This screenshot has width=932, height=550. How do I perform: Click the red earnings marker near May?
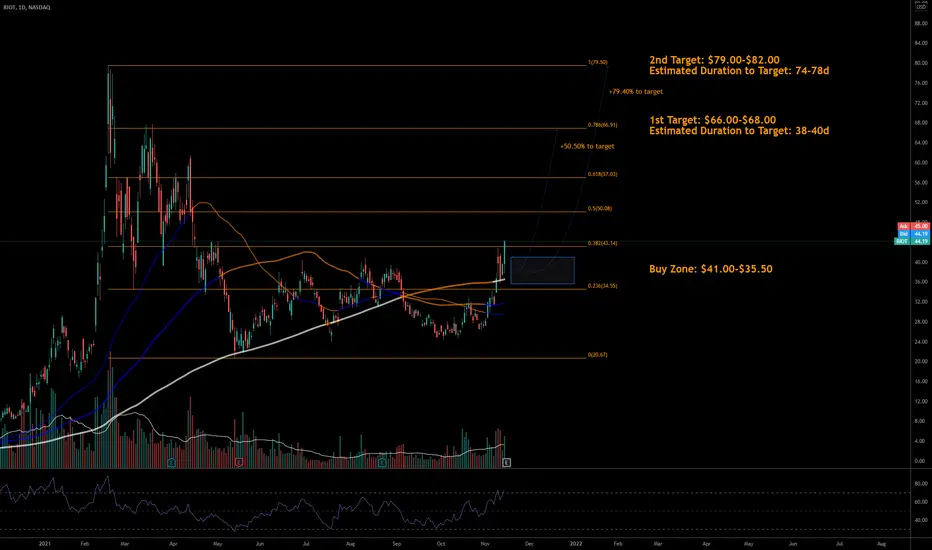(x=239, y=462)
